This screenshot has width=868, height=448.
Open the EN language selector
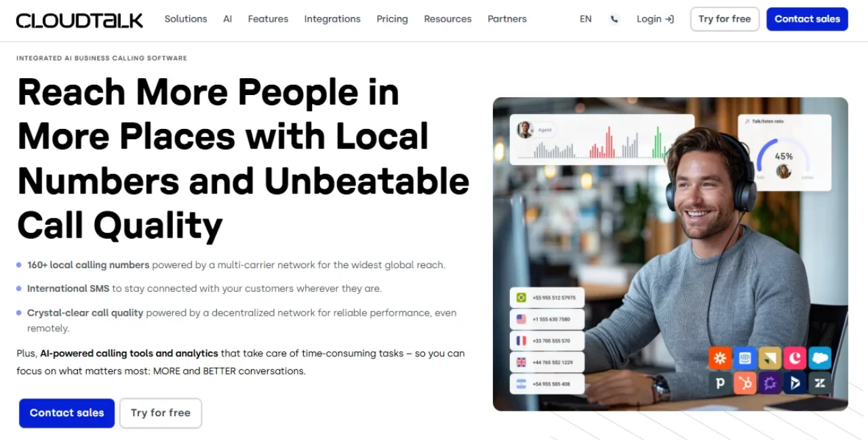(586, 19)
